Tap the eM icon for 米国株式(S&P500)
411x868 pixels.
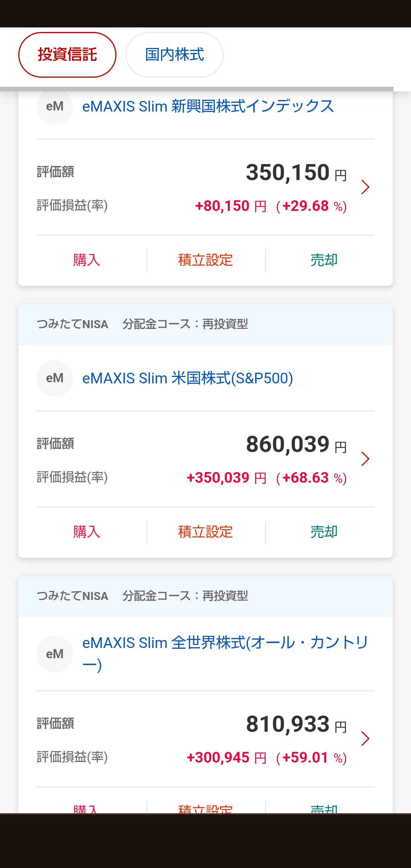[x=55, y=378]
